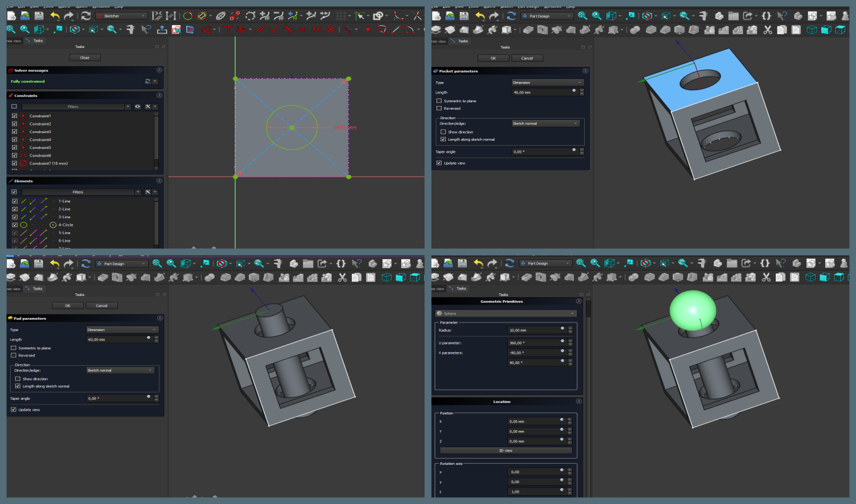The width and height of the screenshot is (856, 504).
Task: Switch to Tasks tab in Pad window
Action: [x=35, y=288]
